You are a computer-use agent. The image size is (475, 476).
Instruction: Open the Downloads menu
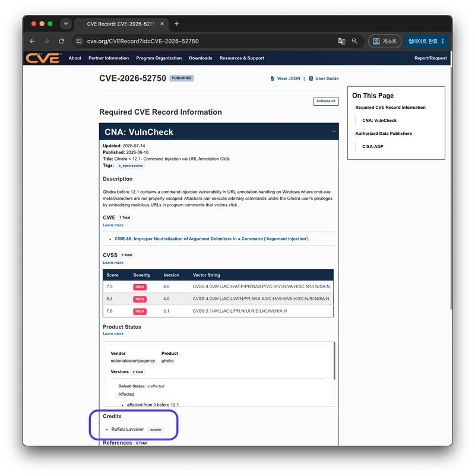(201, 58)
